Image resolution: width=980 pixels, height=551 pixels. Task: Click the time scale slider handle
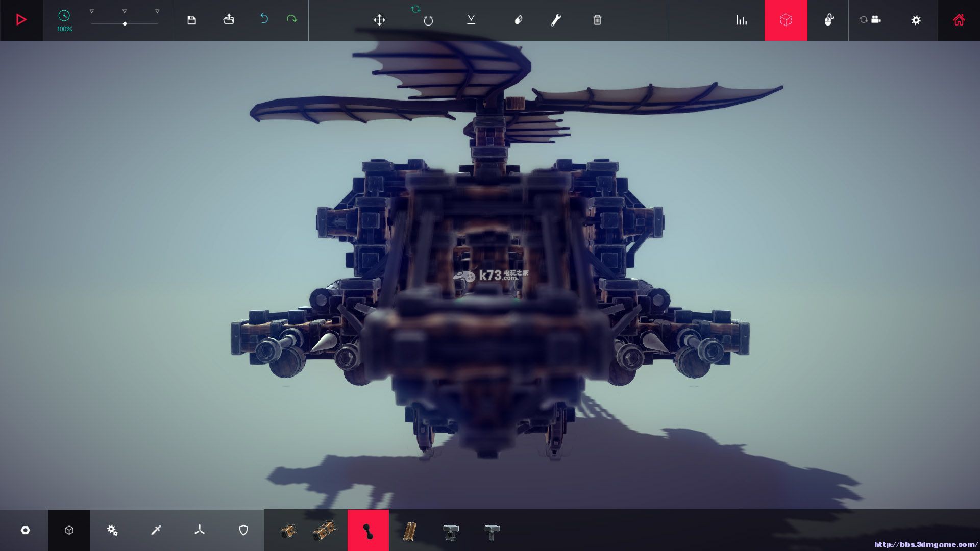pyautogui.click(x=125, y=24)
